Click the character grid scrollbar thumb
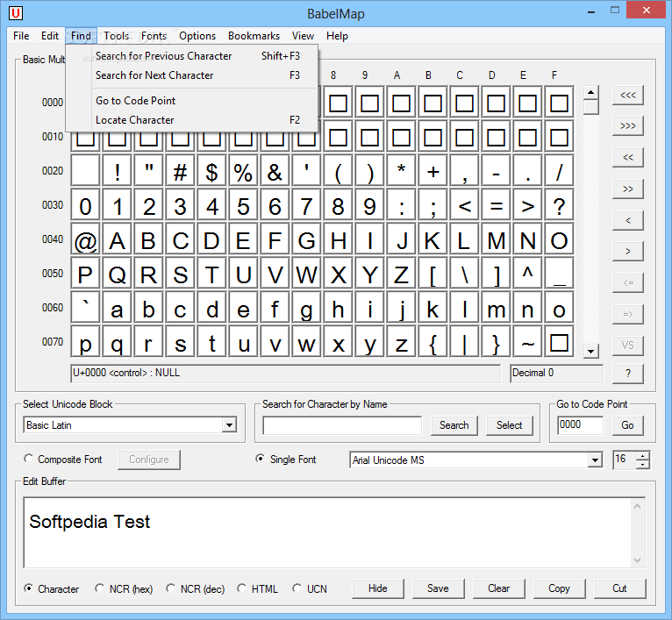672x620 pixels. (x=591, y=107)
